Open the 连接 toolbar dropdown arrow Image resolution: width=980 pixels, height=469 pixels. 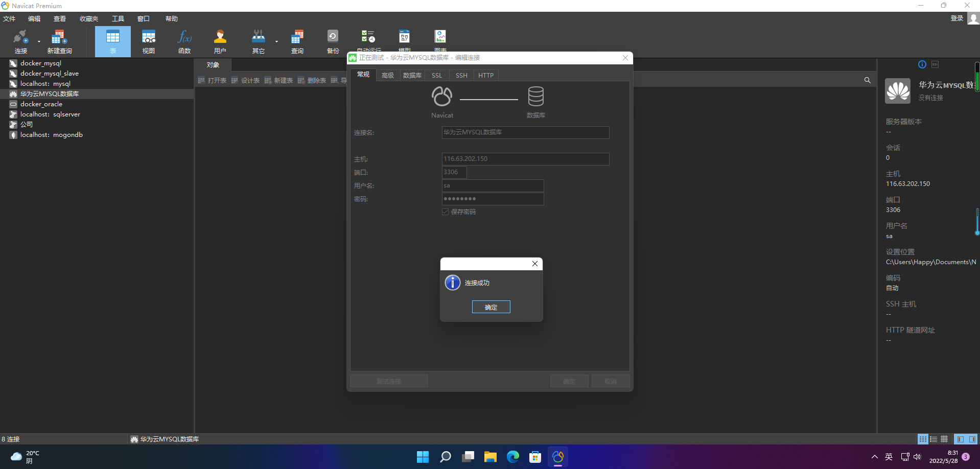[39, 42]
